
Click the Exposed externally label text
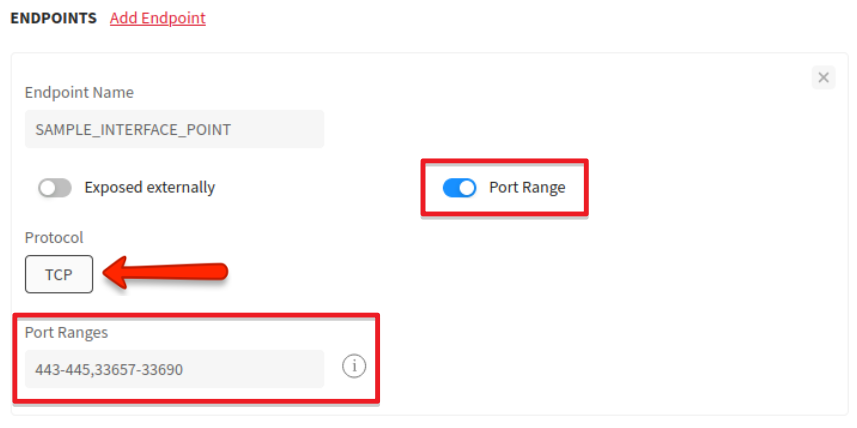pyautogui.click(x=150, y=187)
